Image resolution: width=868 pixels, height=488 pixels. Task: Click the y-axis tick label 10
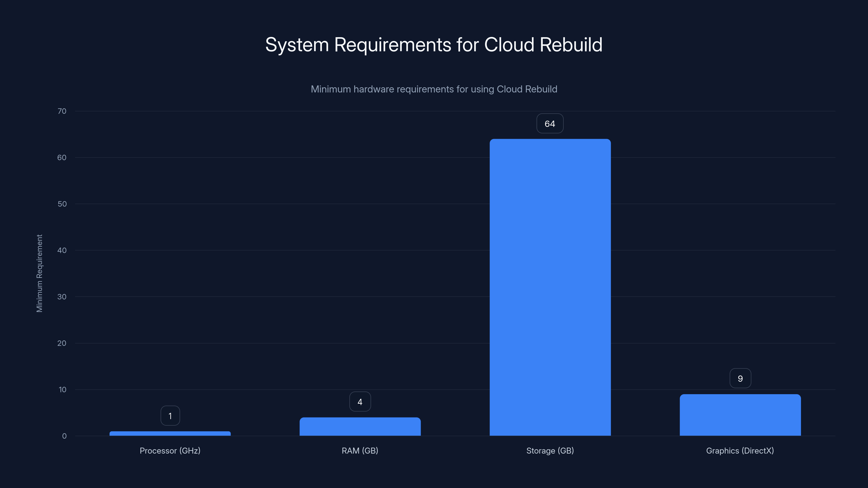tap(62, 390)
